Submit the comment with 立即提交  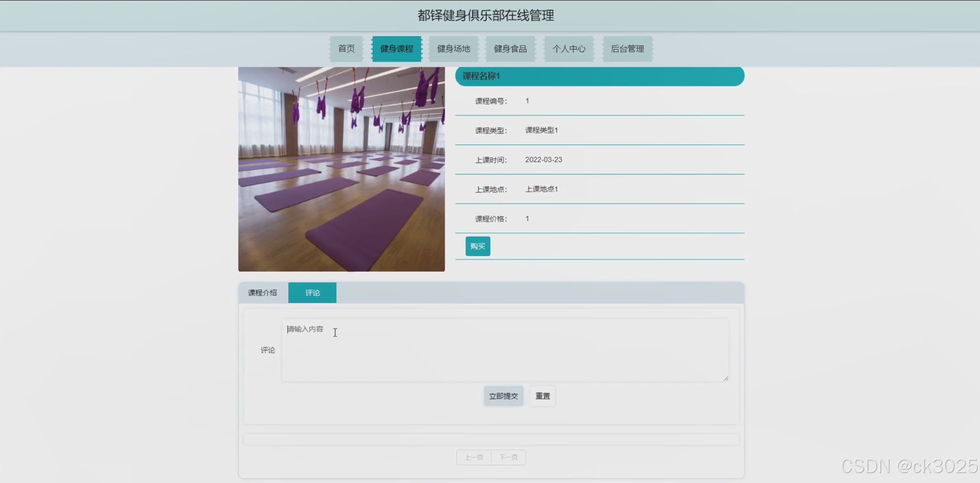503,396
